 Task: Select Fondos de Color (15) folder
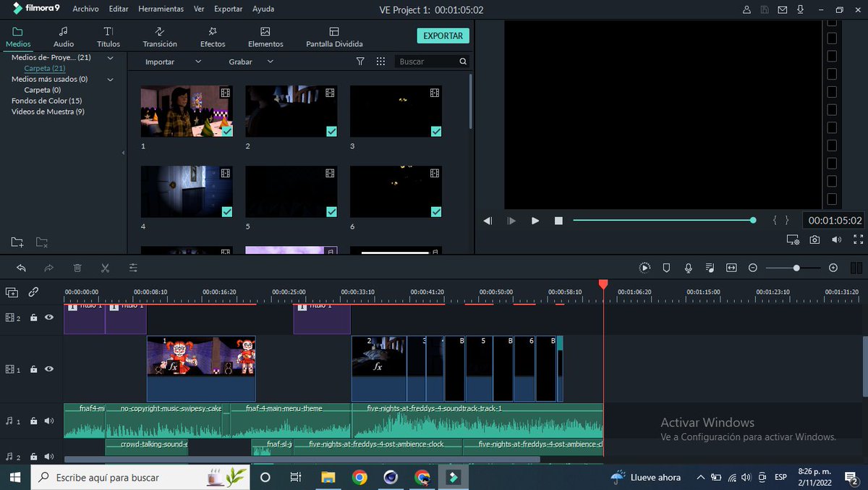point(46,101)
